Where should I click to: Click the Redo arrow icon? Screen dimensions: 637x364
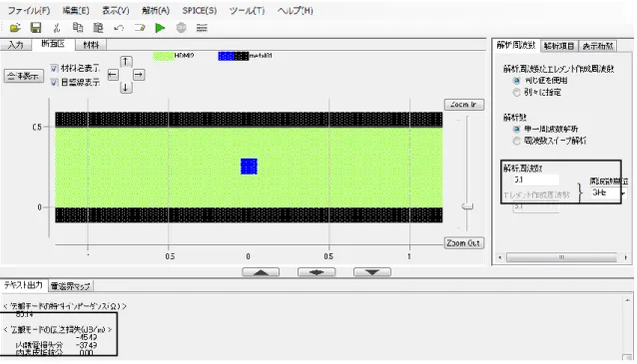140,28
